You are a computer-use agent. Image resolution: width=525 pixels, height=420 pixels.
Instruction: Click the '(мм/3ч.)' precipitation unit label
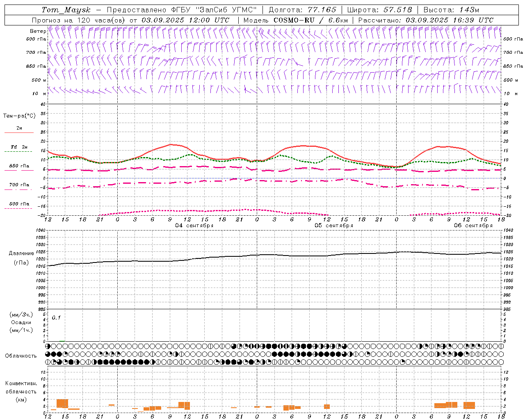21,315
